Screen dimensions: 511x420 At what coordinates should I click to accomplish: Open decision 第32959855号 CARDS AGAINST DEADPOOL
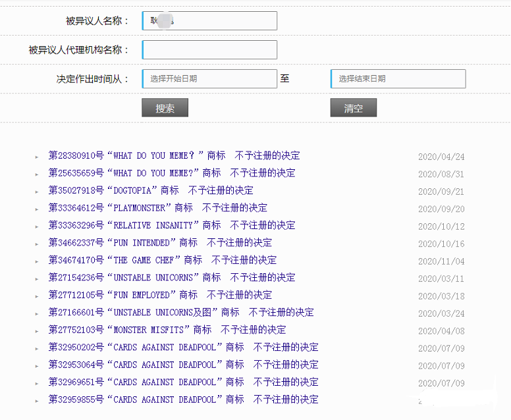[x=184, y=400]
